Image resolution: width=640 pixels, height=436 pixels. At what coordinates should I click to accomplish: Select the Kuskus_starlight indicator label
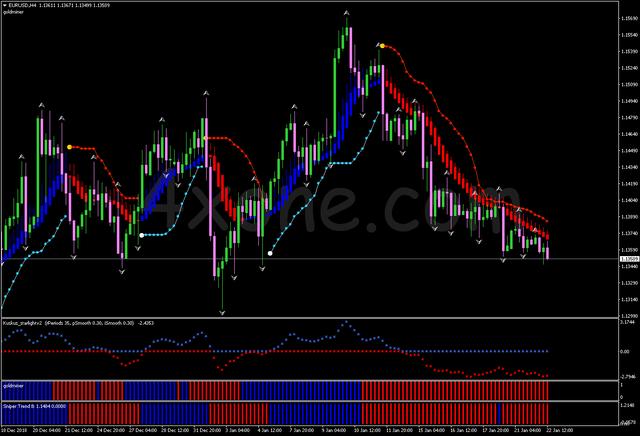(30, 325)
